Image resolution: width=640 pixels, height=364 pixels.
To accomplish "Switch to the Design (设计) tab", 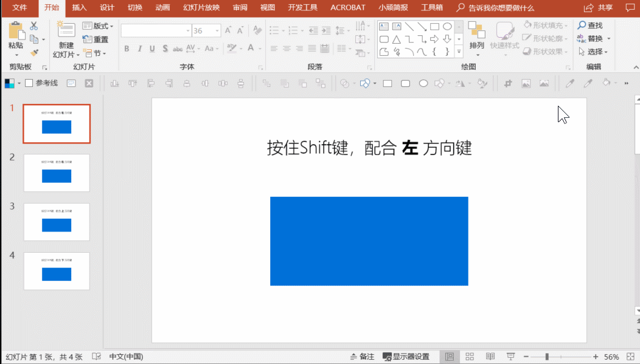I will 107,8.
